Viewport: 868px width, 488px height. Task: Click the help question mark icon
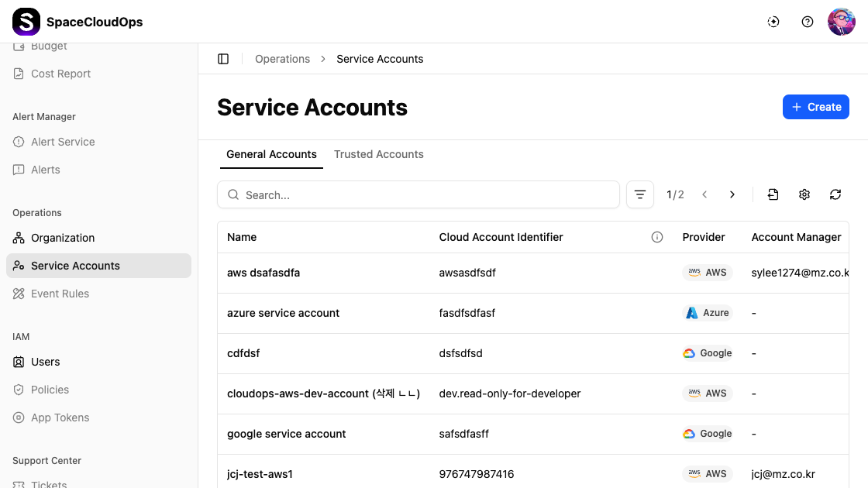pos(807,22)
